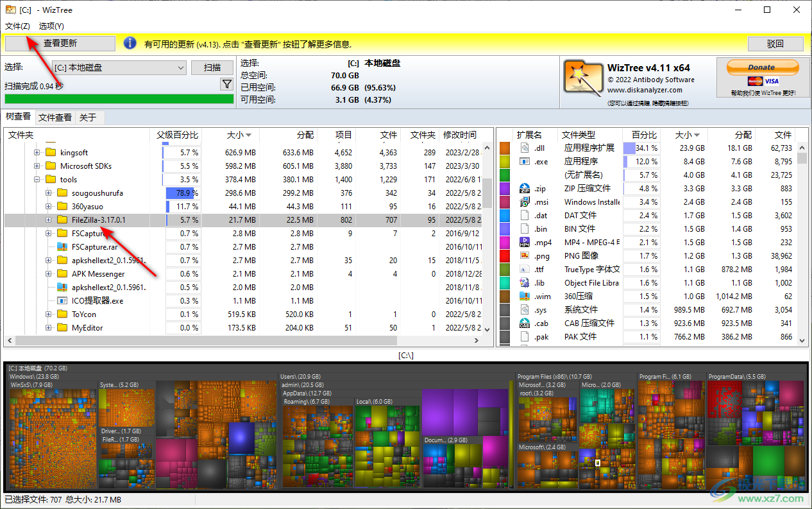Click the .mp4 file type icon
Screen dimensions: 812x509
click(525, 242)
